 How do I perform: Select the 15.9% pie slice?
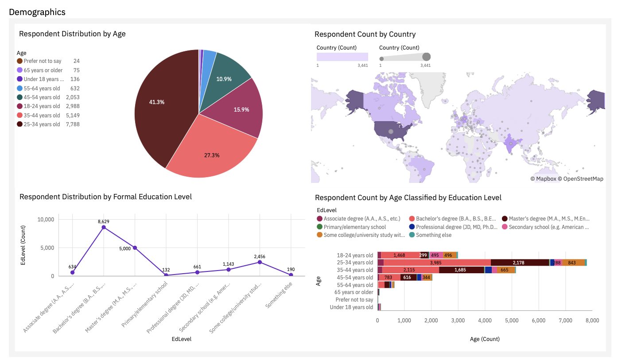(239, 108)
